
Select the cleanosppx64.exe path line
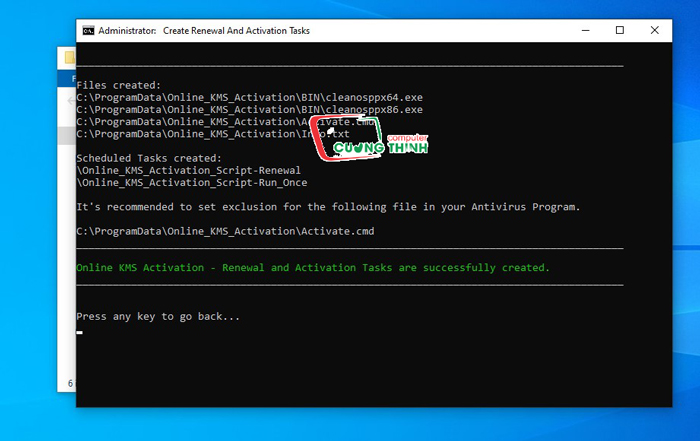tap(250, 97)
